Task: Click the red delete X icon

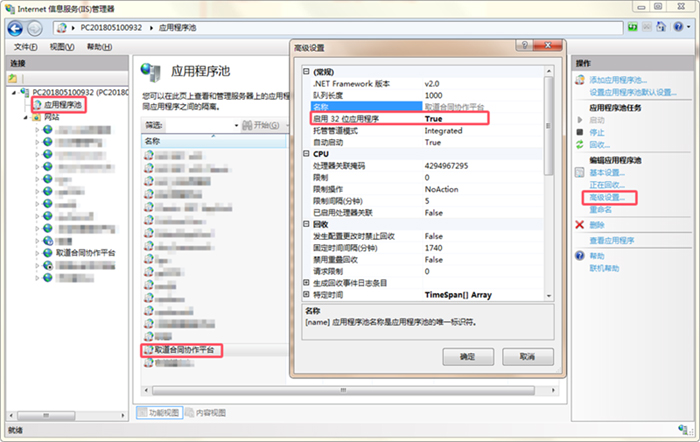Action: (x=579, y=225)
